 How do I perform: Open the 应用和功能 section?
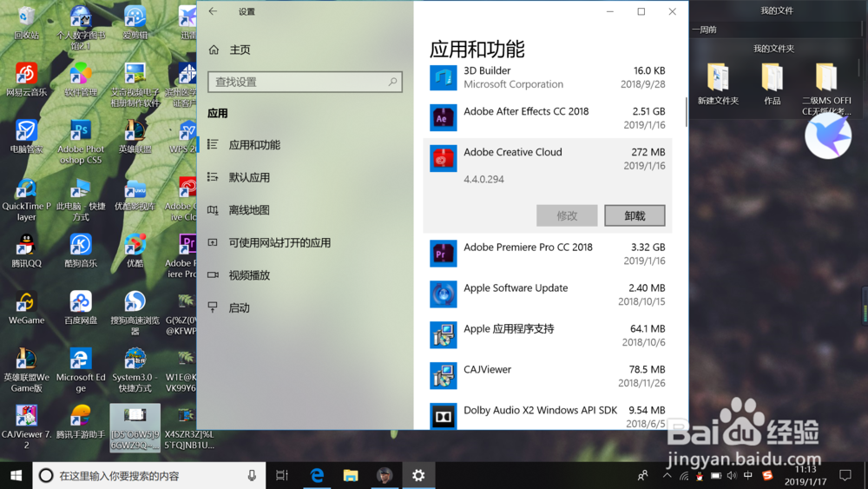[x=305, y=145]
